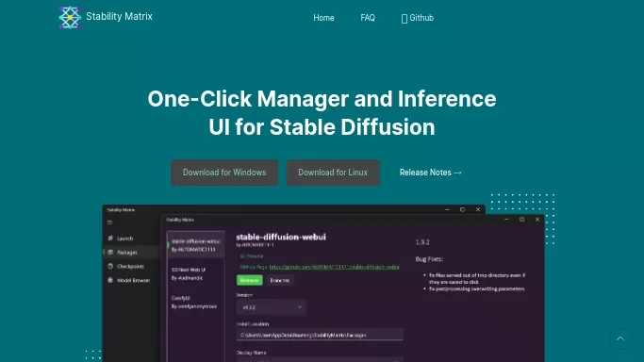Click the scroll-to-top chevron button

[x=620, y=338]
